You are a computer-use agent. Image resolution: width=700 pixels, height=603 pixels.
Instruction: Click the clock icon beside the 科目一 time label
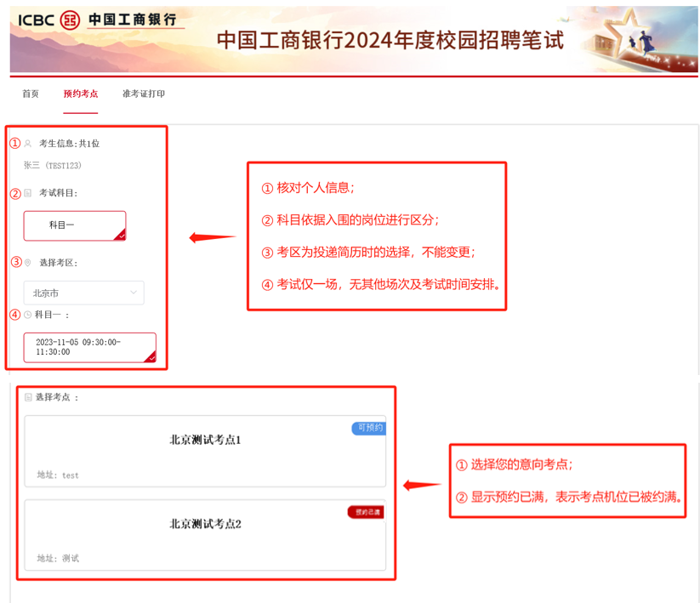[x=28, y=315]
